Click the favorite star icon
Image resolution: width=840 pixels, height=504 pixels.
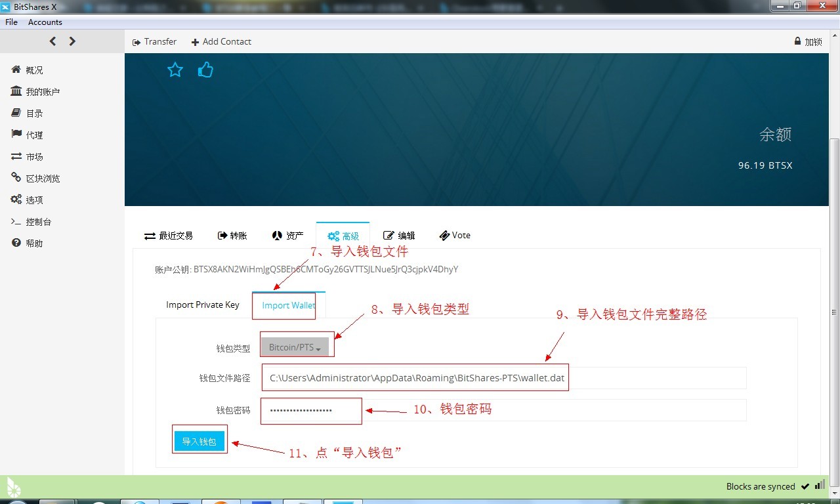pos(175,70)
